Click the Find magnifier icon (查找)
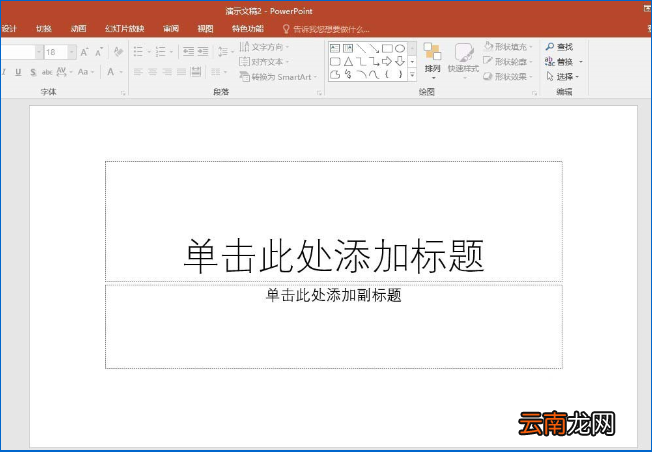 [x=550, y=47]
